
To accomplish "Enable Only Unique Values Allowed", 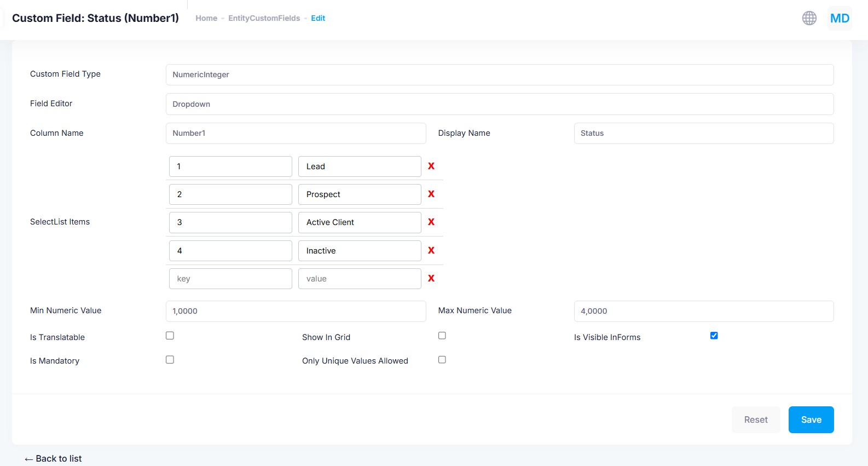I will coord(442,360).
